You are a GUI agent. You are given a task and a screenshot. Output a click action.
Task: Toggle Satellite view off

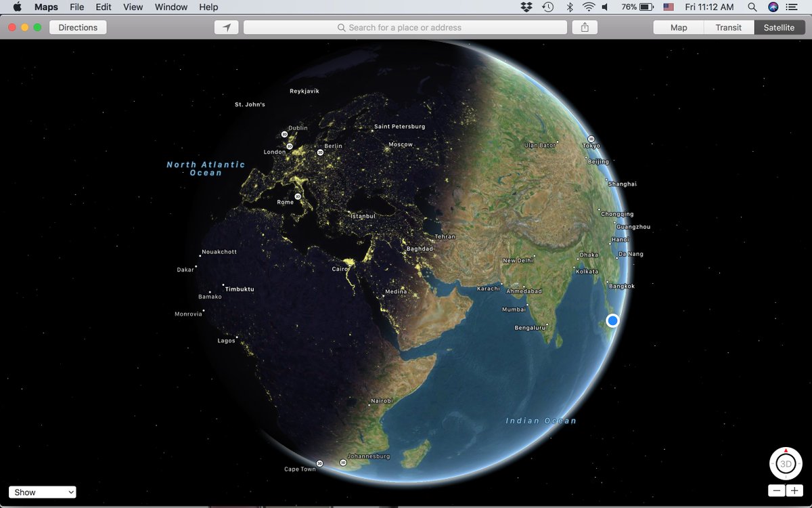[779, 27]
